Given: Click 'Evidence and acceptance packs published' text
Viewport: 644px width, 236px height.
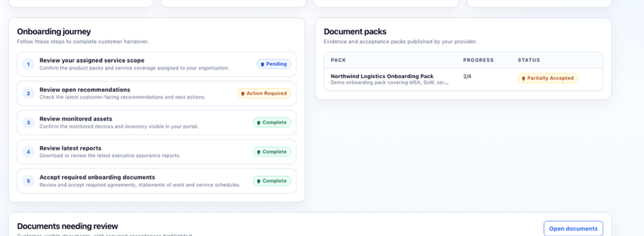Looking at the screenshot, I should tap(400, 41).
